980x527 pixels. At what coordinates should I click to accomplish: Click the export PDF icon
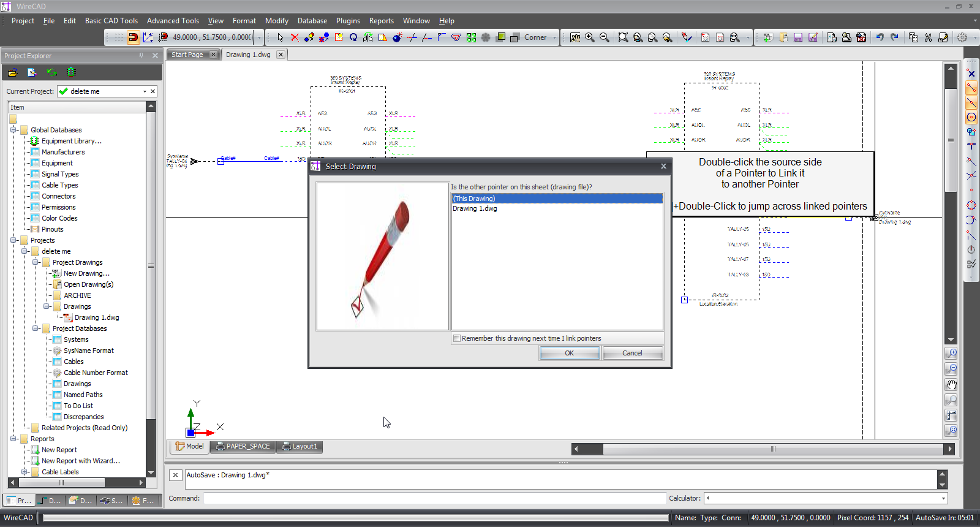point(861,37)
